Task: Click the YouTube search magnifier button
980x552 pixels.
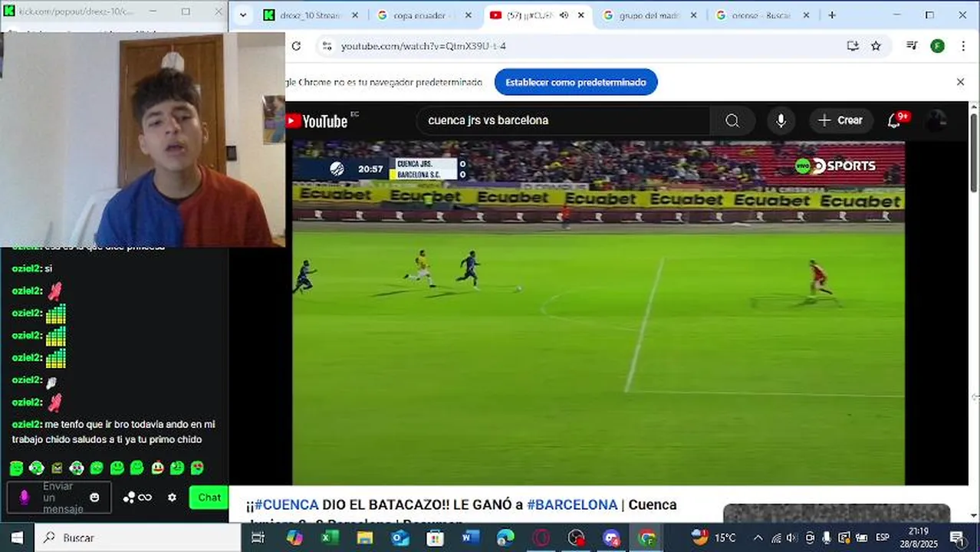Action: 732,120
